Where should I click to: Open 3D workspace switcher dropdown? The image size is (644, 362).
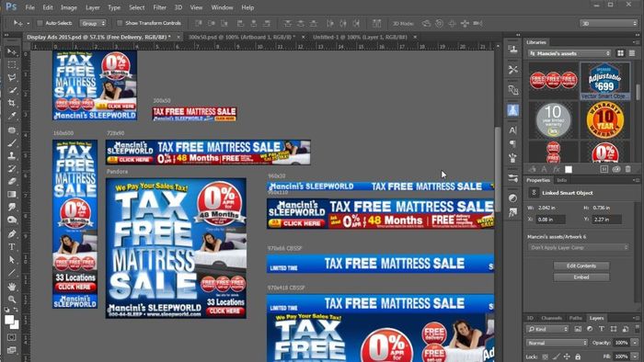pos(608,23)
